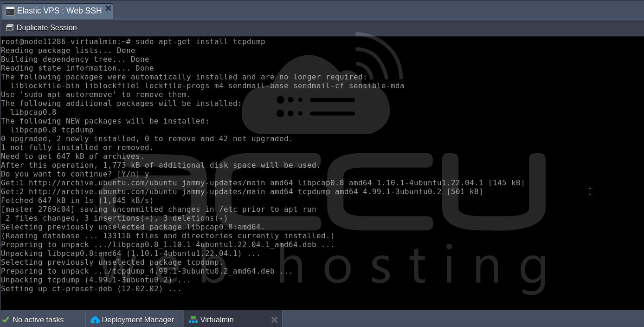The image size is (644, 327).
Task: Click the Duplicate Session icon
Action: tap(10, 28)
